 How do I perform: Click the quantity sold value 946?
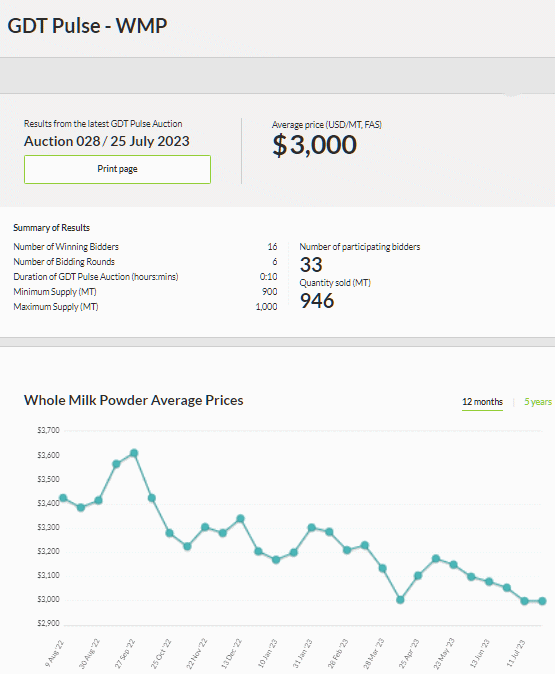click(317, 301)
